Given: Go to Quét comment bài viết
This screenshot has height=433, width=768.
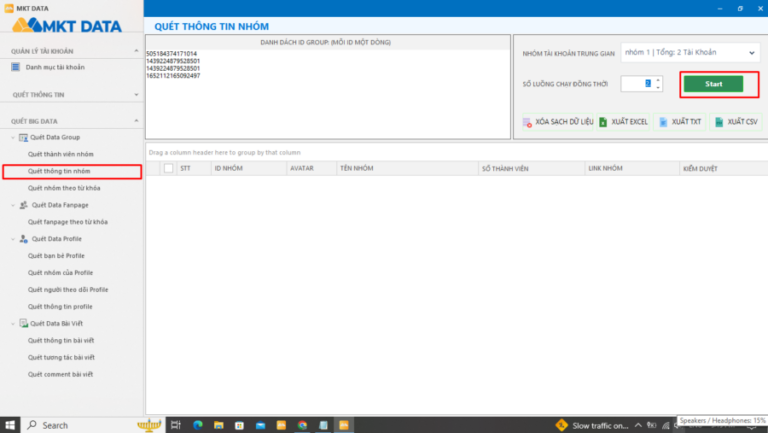Looking at the screenshot, I should [60, 374].
